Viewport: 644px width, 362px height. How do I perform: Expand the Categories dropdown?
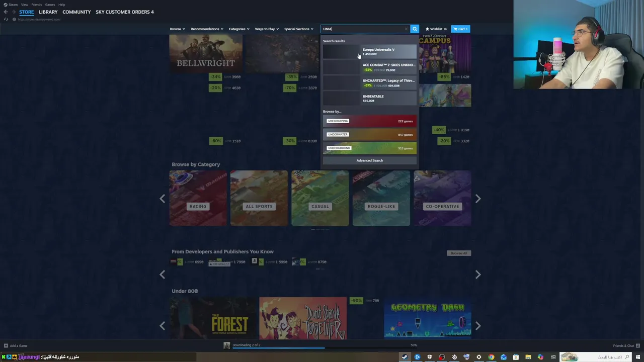point(239,29)
